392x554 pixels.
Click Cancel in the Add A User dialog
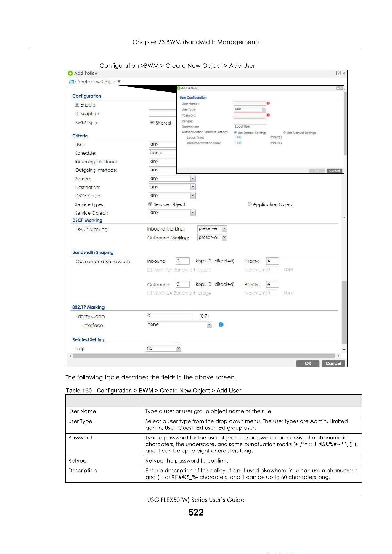[x=334, y=171]
